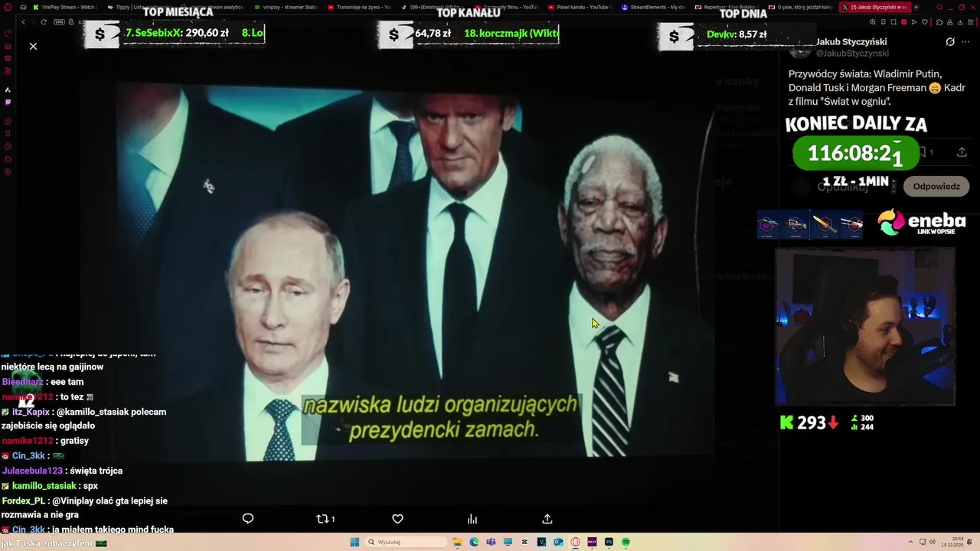This screenshot has width=980, height=551.
Task: Click Jakub Styczyński profile name
Action: [851, 42]
